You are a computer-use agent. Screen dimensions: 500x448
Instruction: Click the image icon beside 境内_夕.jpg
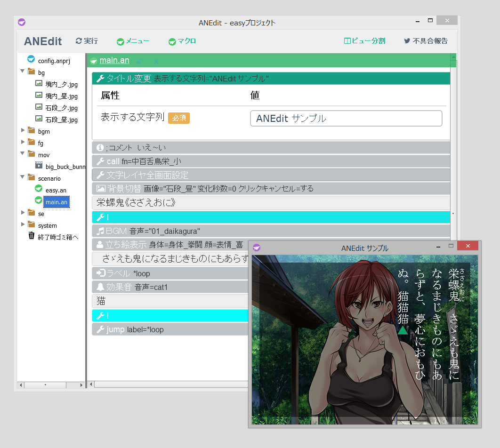(39, 83)
